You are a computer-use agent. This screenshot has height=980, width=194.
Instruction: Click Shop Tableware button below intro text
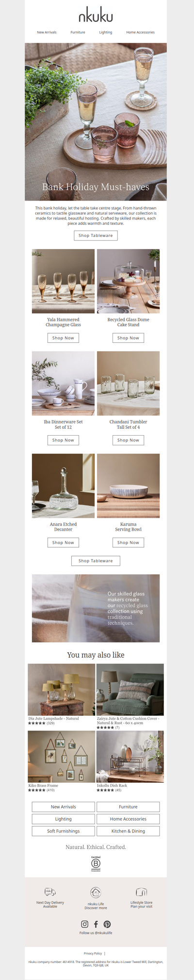(96, 236)
